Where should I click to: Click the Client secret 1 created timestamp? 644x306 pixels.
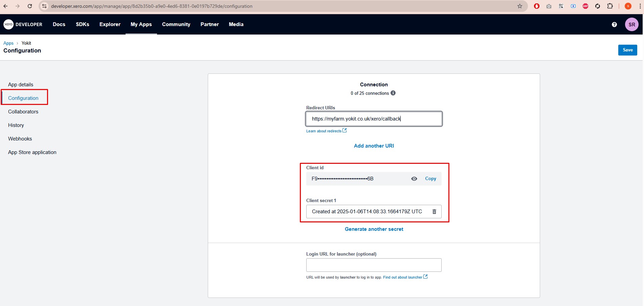click(x=367, y=212)
